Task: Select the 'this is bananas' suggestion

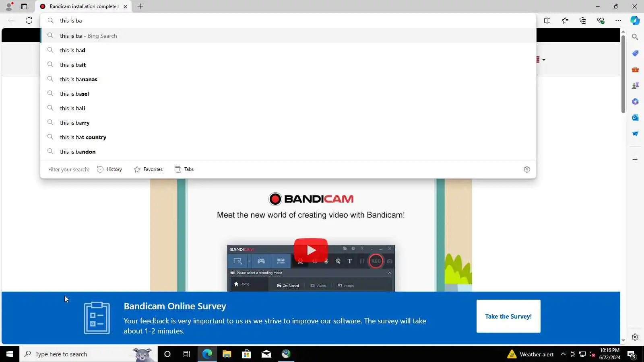Action: [x=288, y=79]
